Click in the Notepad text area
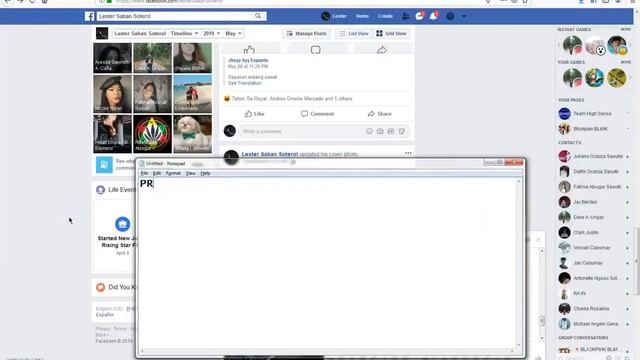The image size is (640, 360). [328, 263]
